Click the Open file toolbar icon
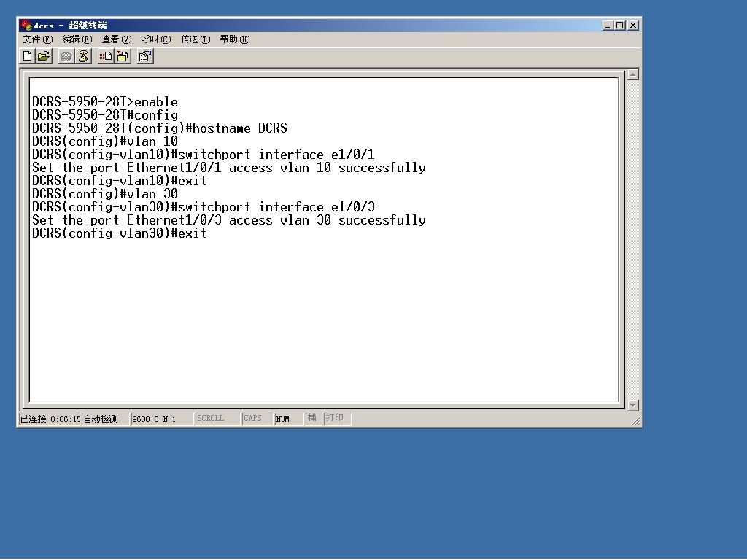The height and width of the screenshot is (560, 747). click(44, 57)
